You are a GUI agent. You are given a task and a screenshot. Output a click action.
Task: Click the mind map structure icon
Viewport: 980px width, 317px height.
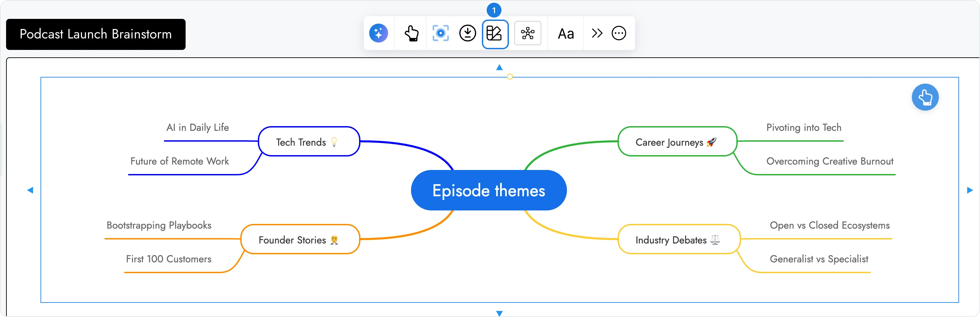click(528, 33)
